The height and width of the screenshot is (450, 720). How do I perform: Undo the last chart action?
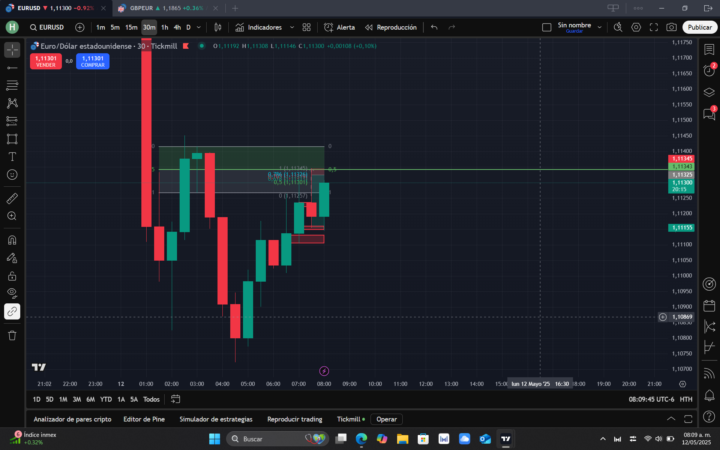coord(434,27)
